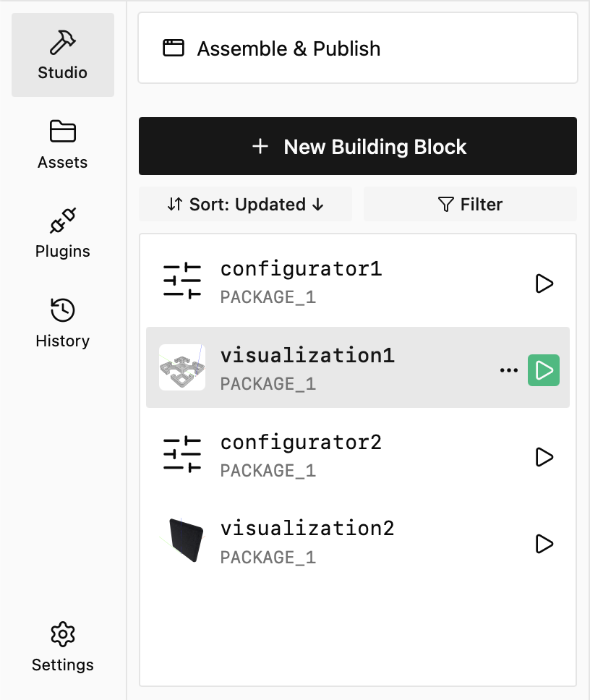The width and height of the screenshot is (590, 700).
Task: Open the Sort: Updated dropdown
Action: point(245,205)
